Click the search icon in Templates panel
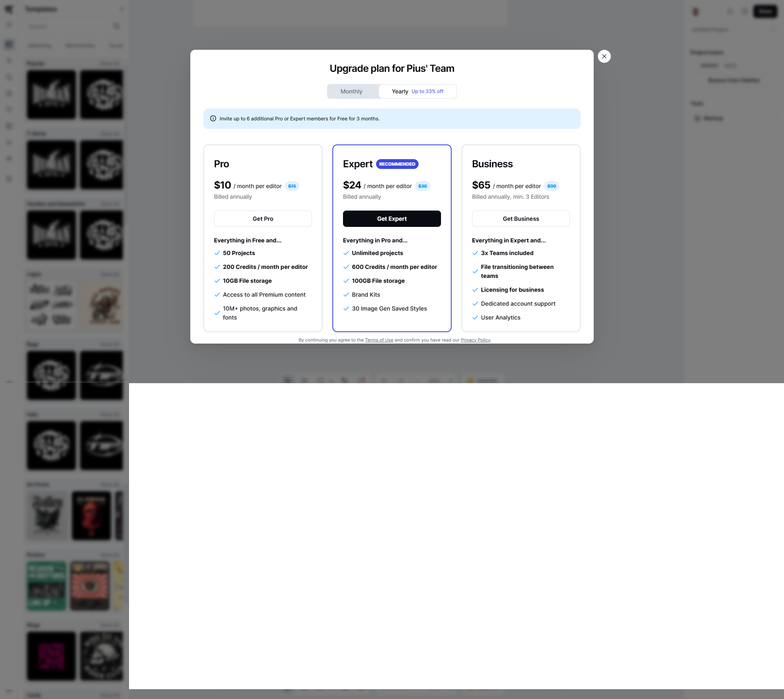Viewport: 784px width, 699px height. tap(116, 27)
